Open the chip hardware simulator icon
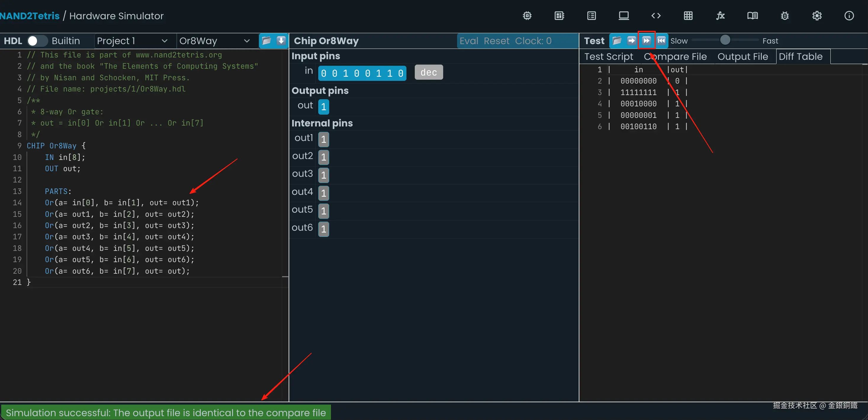The width and height of the screenshot is (868, 420). [x=527, y=16]
